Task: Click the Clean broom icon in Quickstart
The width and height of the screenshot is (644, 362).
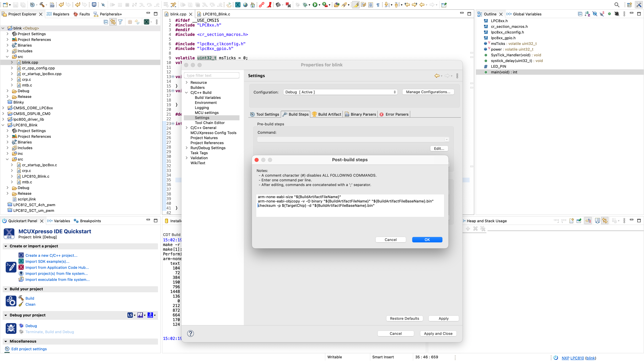Action: (21, 304)
